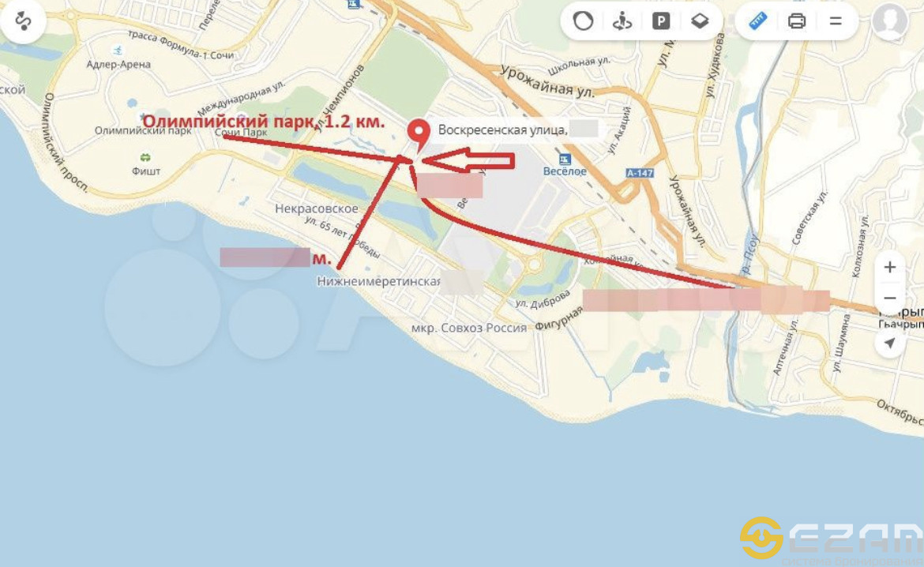Toggle the traffic layer icon
Viewport: 924px width, 567px height.
tap(583, 21)
